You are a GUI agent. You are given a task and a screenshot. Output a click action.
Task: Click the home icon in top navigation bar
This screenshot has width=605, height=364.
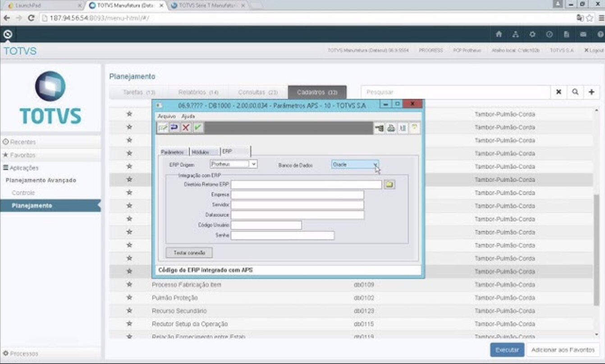(x=499, y=34)
